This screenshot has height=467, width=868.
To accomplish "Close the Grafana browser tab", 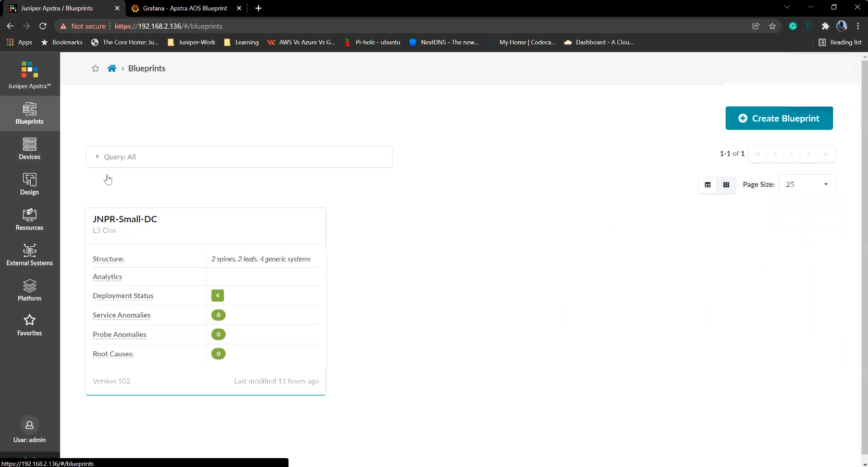I will (239, 8).
